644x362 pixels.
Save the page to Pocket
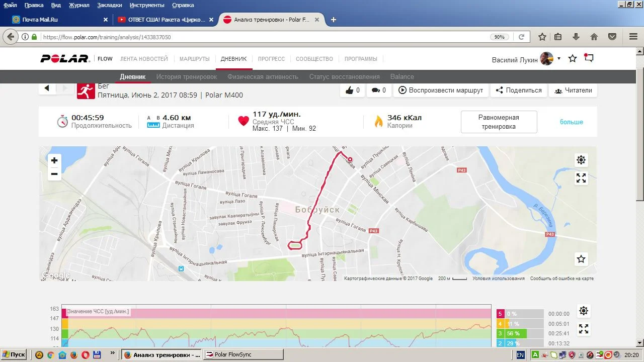point(612,37)
